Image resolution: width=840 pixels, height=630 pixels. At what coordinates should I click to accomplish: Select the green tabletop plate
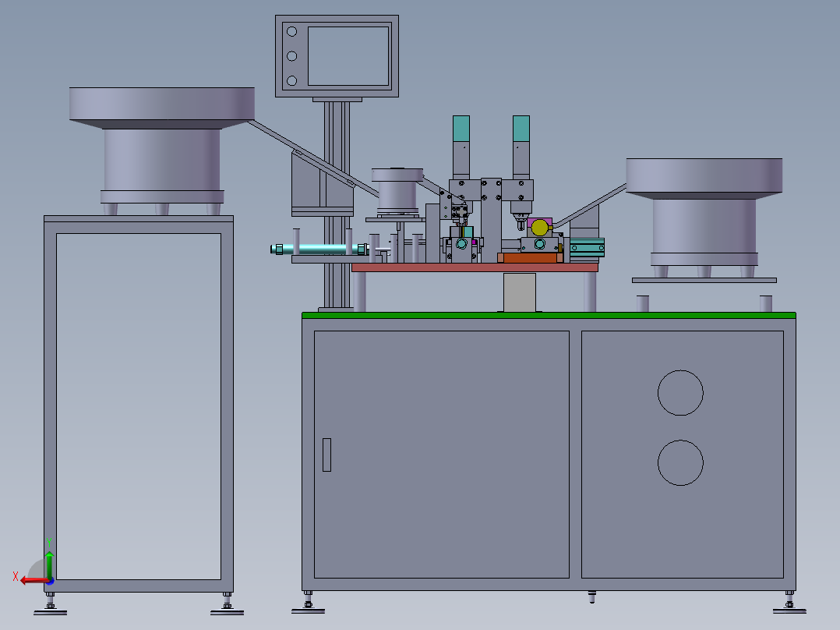[549, 315]
